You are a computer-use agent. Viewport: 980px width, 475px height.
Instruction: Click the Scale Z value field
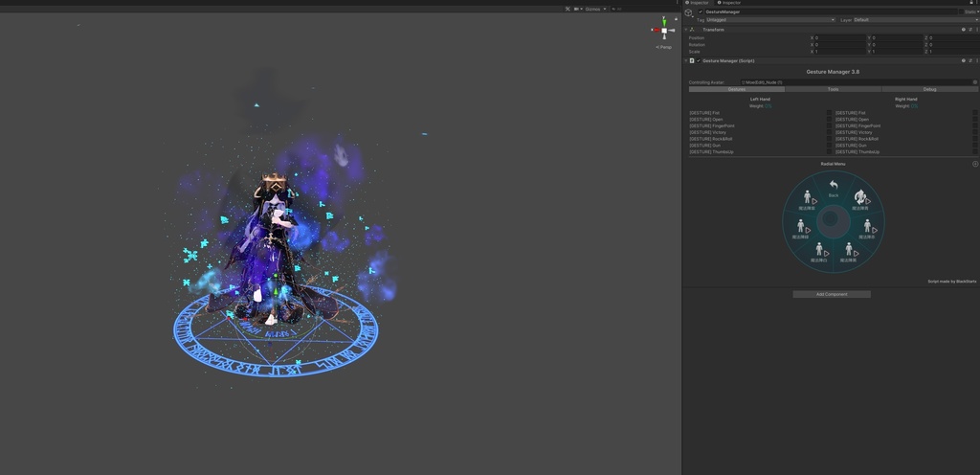pos(954,52)
